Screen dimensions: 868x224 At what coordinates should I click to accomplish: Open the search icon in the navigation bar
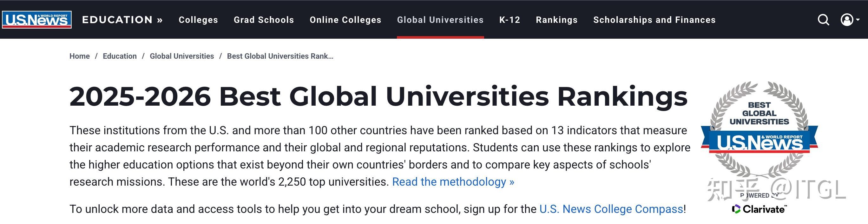pyautogui.click(x=824, y=20)
